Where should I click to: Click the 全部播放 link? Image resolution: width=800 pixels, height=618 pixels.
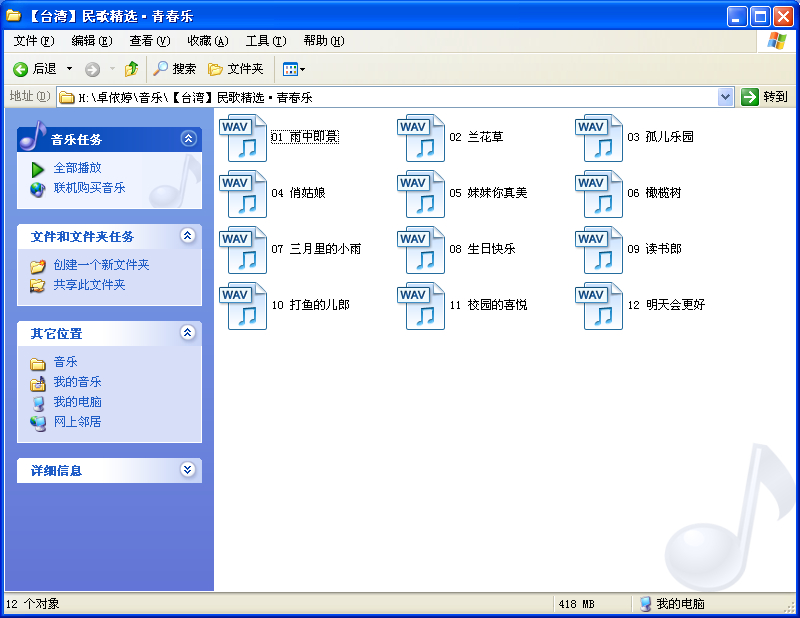tap(78, 168)
